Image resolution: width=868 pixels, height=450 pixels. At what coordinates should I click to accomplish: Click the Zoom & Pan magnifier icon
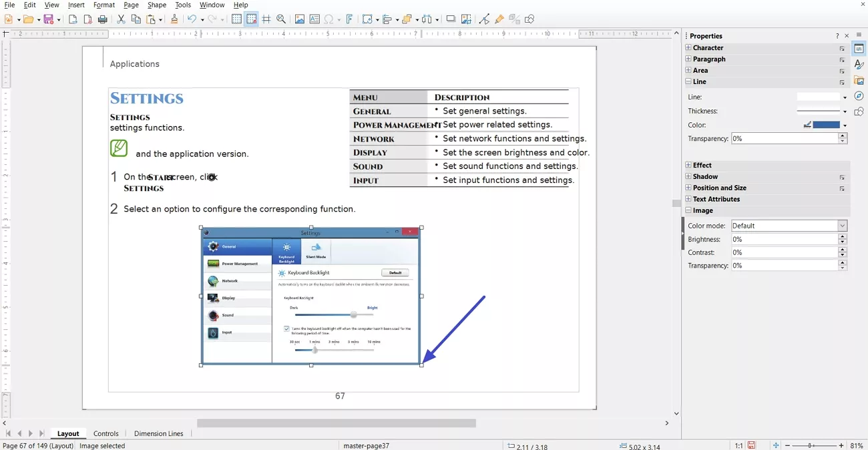[x=281, y=19]
